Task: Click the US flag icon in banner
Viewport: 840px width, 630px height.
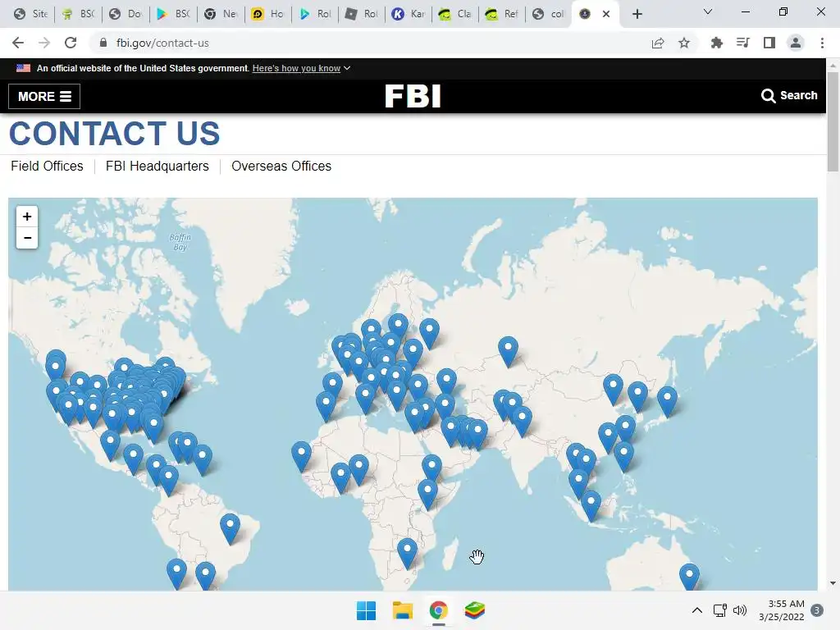Action: click(x=23, y=68)
